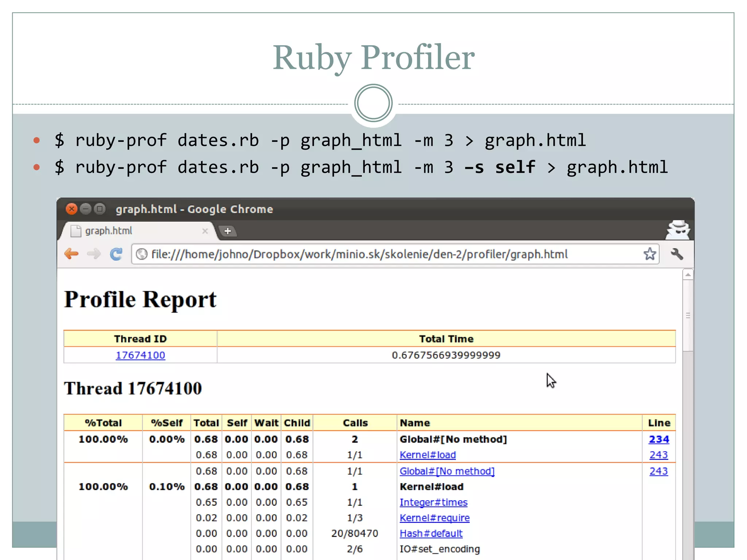Click the vertical scrollbar thumb
747x560 pixels.
688,316
